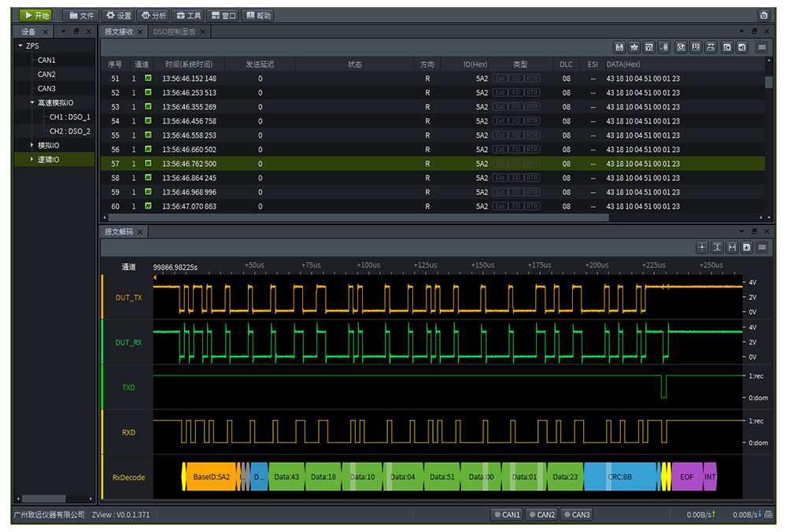Toggle the Ext tag in row 51
The image size is (787, 532).
coord(500,78)
